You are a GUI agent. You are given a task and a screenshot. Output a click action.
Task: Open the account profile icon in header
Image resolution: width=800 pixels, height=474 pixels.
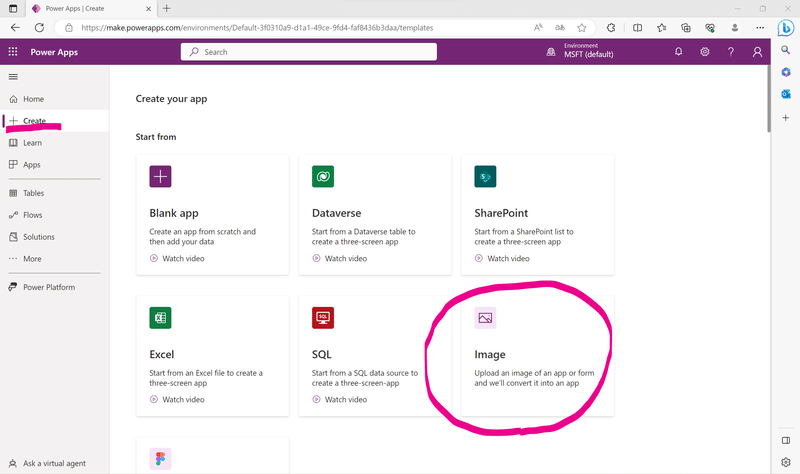(757, 52)
